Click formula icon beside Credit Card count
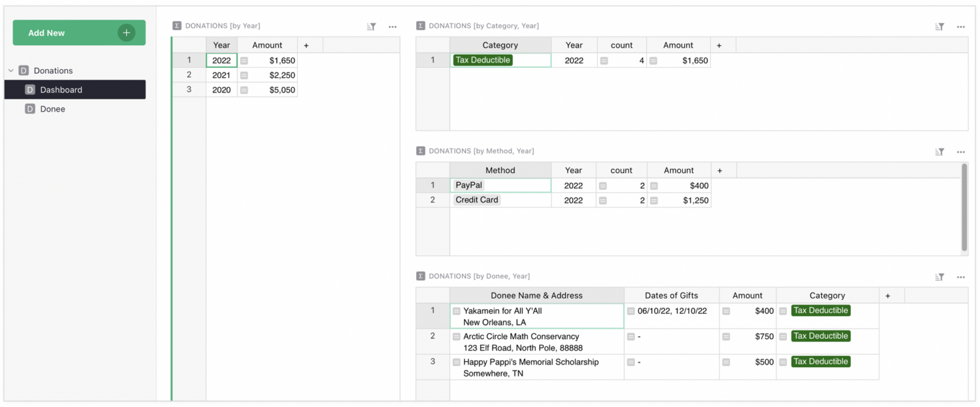This screenshot has height=407, width=980. coord(603,201)
